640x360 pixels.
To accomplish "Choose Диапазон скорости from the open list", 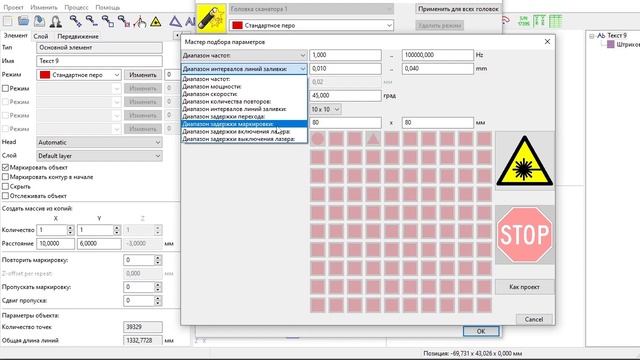I will (244, 94).
